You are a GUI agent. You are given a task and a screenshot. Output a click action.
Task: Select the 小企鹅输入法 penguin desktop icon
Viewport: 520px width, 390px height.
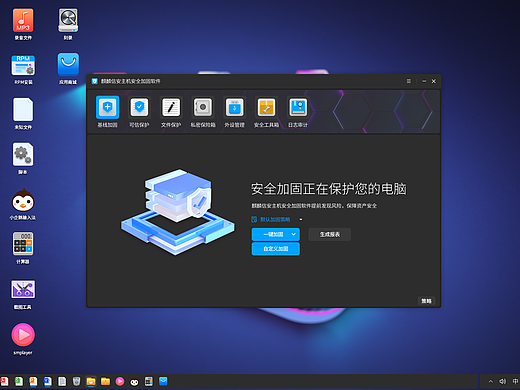(x=23, y=204)
